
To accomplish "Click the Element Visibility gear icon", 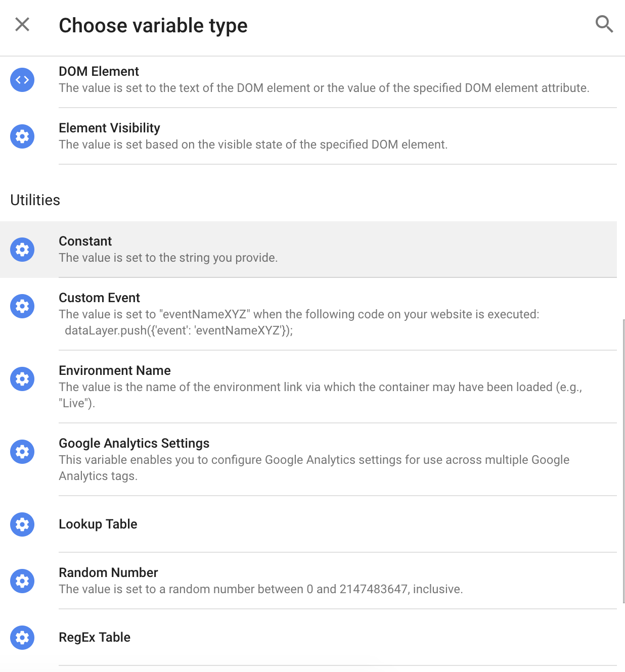I will tap(22, 136).
